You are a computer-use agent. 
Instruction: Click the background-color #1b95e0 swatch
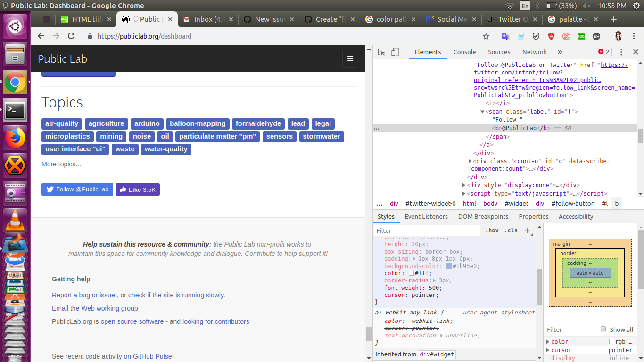click(449, 266)
